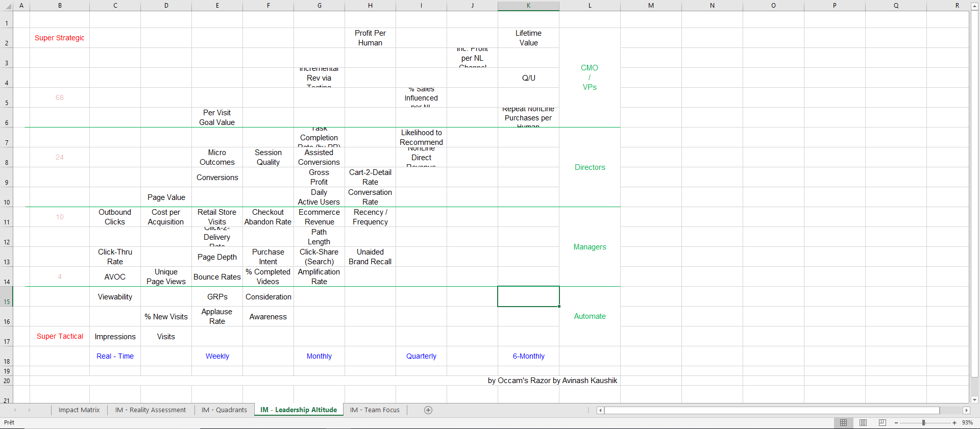This screenshot has width=980, height=429.
Task: Click the '6-Monthly' cell
Action: (528, 356)
